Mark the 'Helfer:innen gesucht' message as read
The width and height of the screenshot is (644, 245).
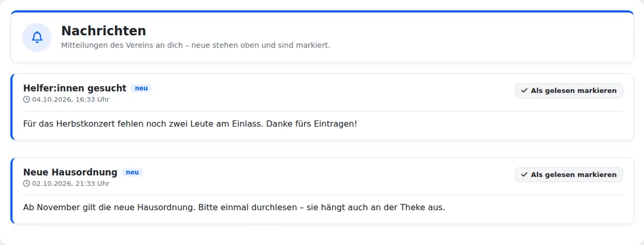[569, 91]
